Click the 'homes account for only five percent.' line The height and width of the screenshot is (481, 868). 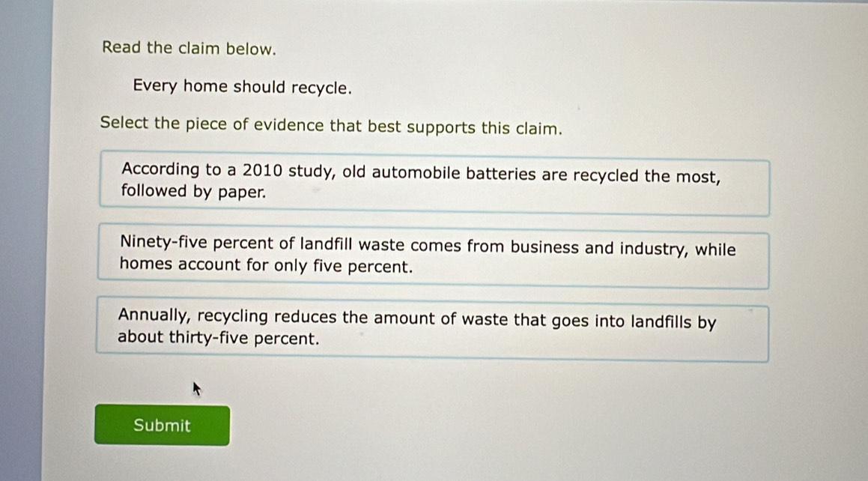(x=266, y=266)
